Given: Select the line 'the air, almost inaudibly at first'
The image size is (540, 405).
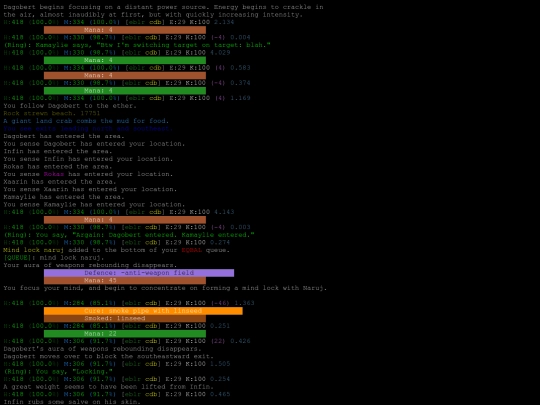Looking at the screenshot, I should 153,14.
